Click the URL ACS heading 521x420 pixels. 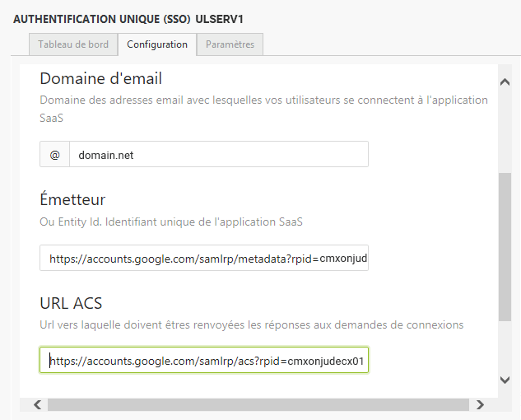(x=71, y=303)
